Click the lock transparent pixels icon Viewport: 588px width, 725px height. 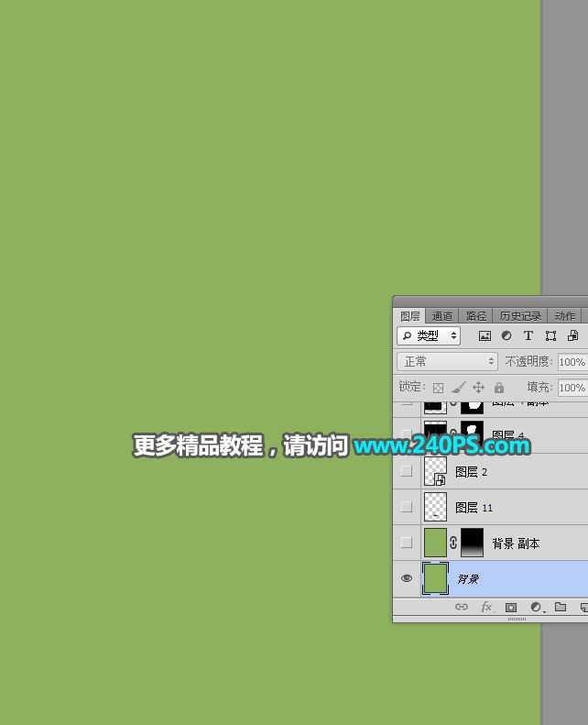click(x=438, y=388)
